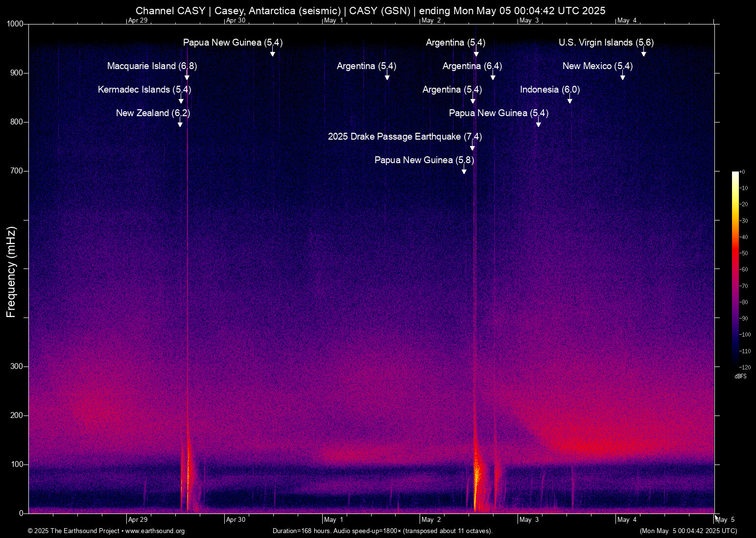The width and height of the screenshot is (756, 538).
Task: Select the Kermadec Islands (5.4) label
Action: click(144, 90)
